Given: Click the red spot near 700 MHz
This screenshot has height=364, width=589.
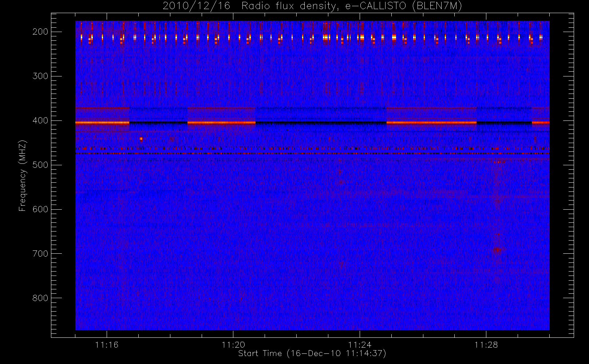Looking at the screenshot, I should pyautogui.click(x=497, y=250).
